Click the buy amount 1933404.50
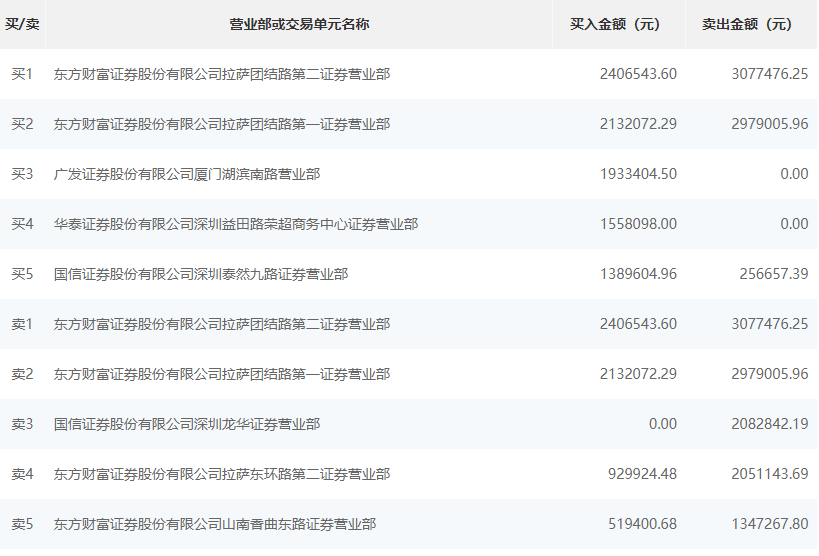The width and height of the screenshot is (819, 556). tap(638, 174)
